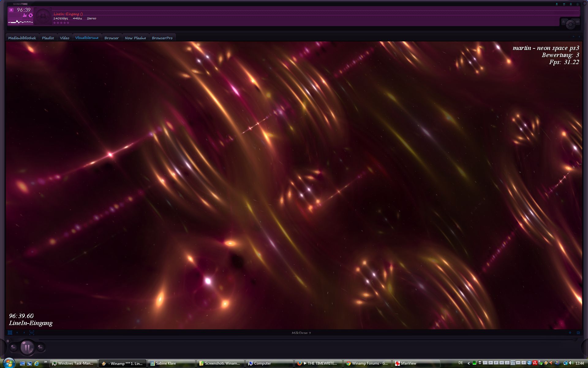This screenshot has height=368, width=588.
Task: Click the volume knob in the corner
Action: click(x=570, y=24)
